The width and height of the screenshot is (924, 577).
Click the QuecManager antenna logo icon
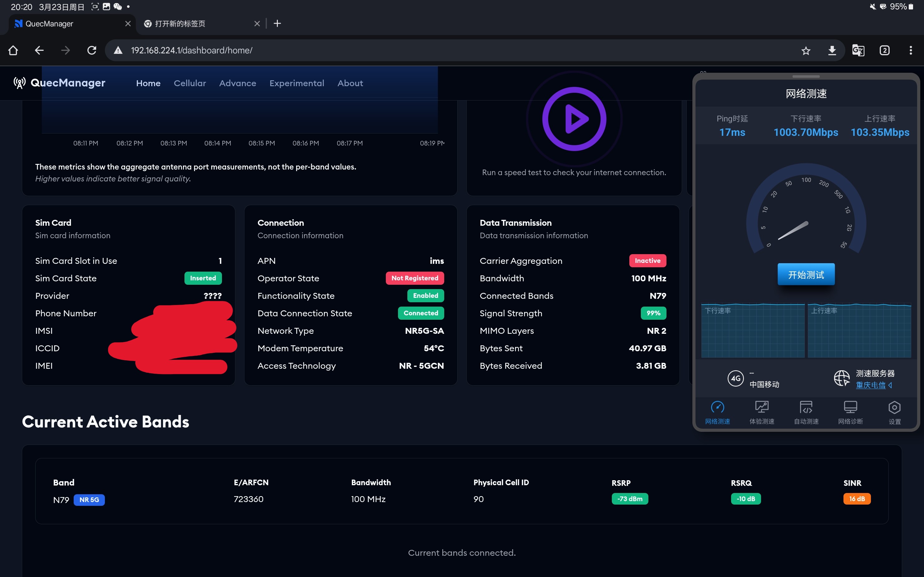[19, 83]
